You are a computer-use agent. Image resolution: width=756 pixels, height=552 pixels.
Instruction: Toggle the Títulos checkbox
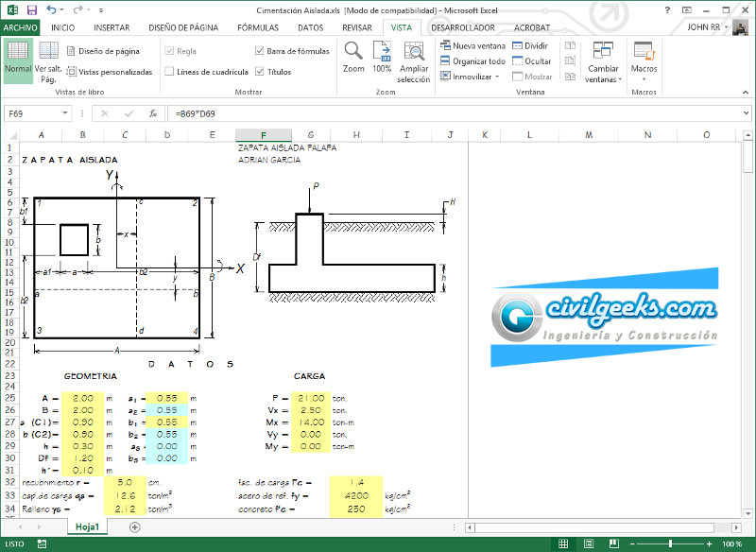pyautogui.click(x=260, y=72)
